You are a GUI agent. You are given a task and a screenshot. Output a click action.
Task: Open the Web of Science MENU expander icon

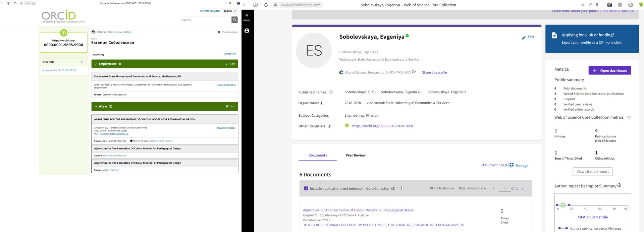click(247, 15)
